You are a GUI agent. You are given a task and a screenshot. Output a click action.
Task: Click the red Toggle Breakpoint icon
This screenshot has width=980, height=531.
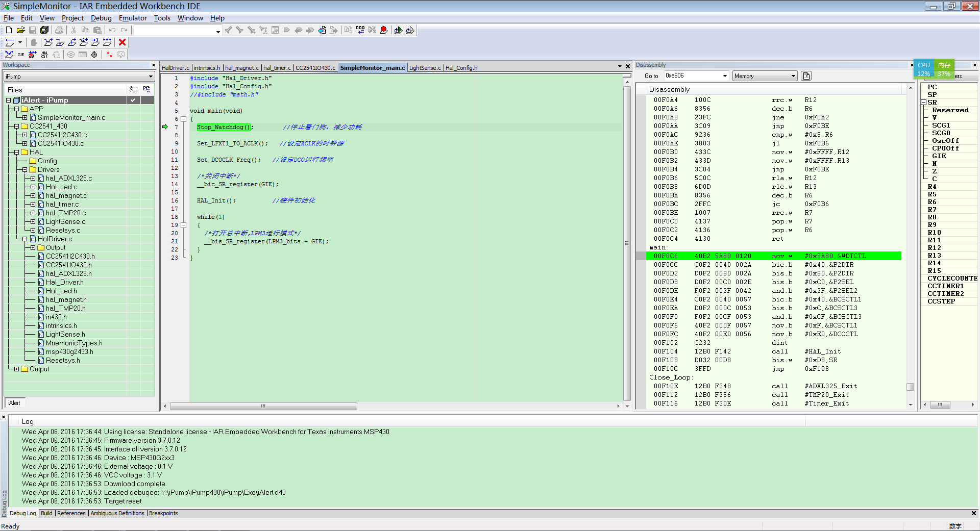click(383, 30)
